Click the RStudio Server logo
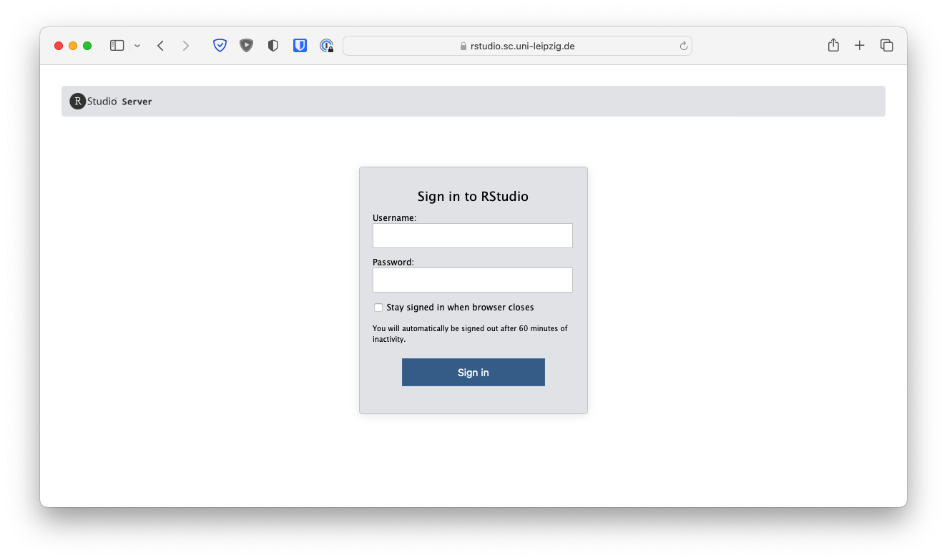 click(111, 102)
